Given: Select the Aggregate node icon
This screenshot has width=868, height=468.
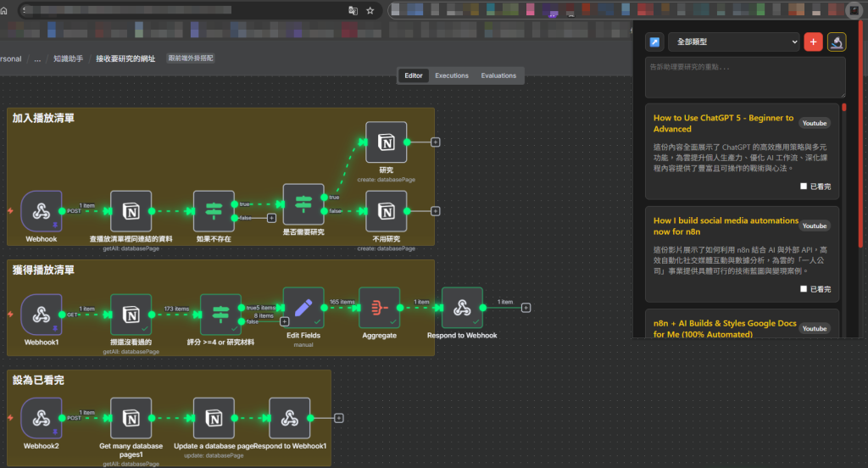Looking at the screenshot, I should (379, 309).
